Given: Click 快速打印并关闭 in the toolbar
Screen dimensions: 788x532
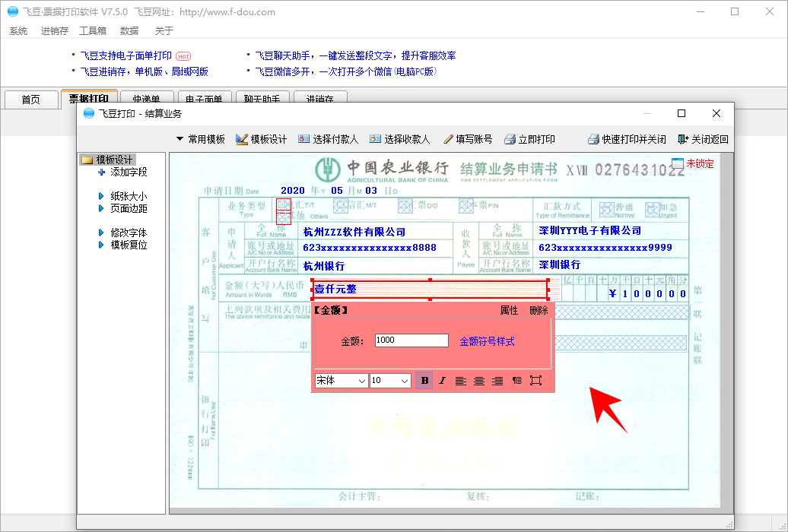Looking at the screenshot, I should coord(627,139).
